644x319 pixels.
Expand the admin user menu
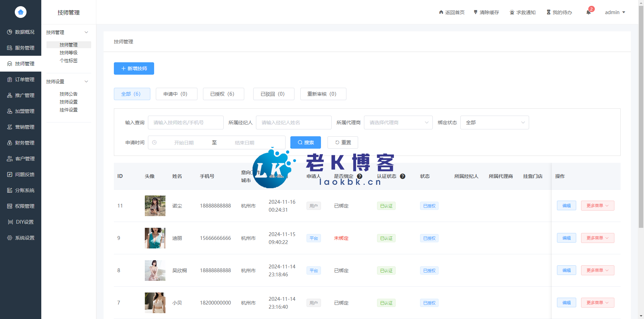pos(615,12)
